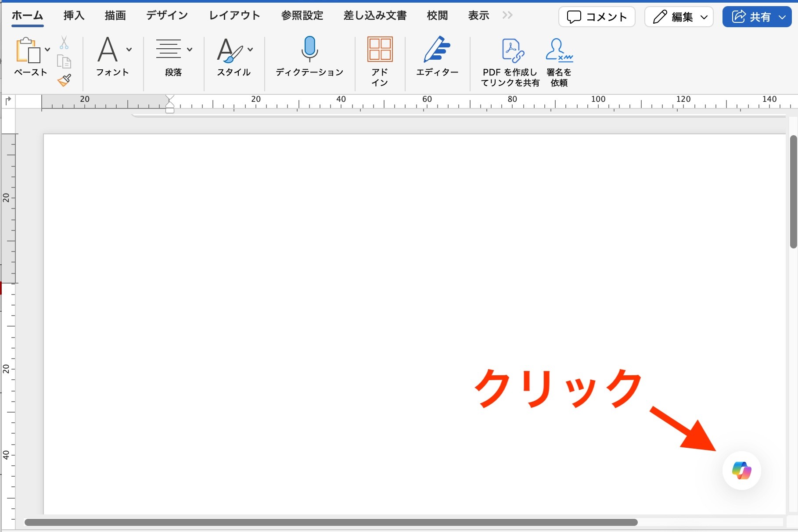Screen dimensions: 798x532
Task: Open the スタイル (Styles) gallery
Action: pyautogui.click(x=234, y=57)
